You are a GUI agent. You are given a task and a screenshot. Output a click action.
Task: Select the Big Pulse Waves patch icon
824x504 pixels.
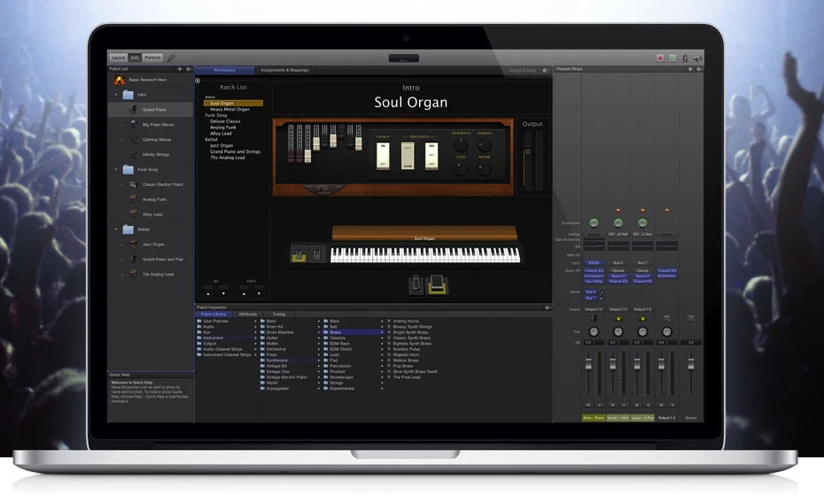click(134, 125)
